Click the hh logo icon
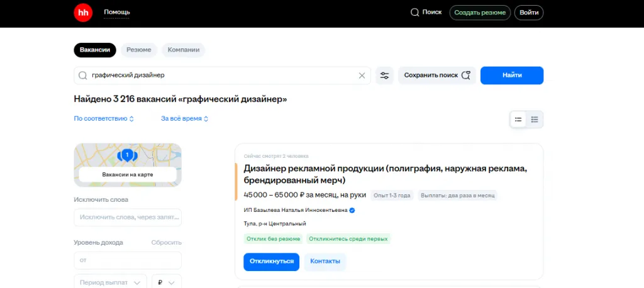 (x=83, y=13)
